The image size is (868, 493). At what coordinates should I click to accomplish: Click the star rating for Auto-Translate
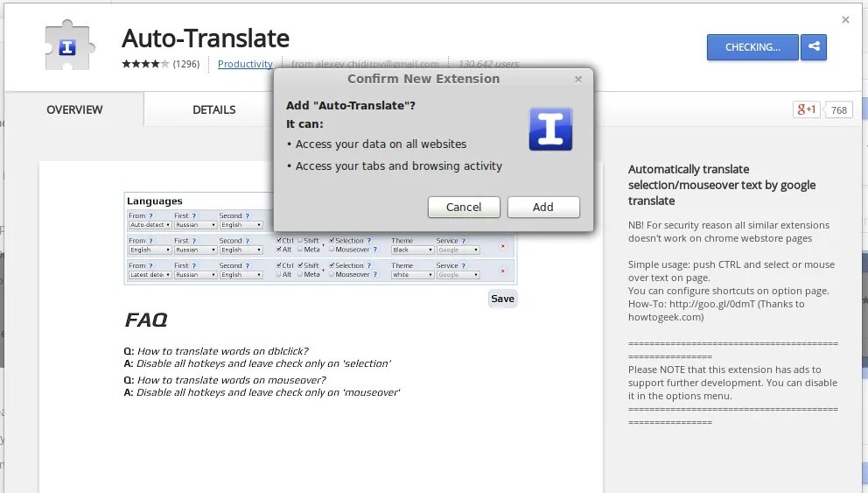coord(145,64)
